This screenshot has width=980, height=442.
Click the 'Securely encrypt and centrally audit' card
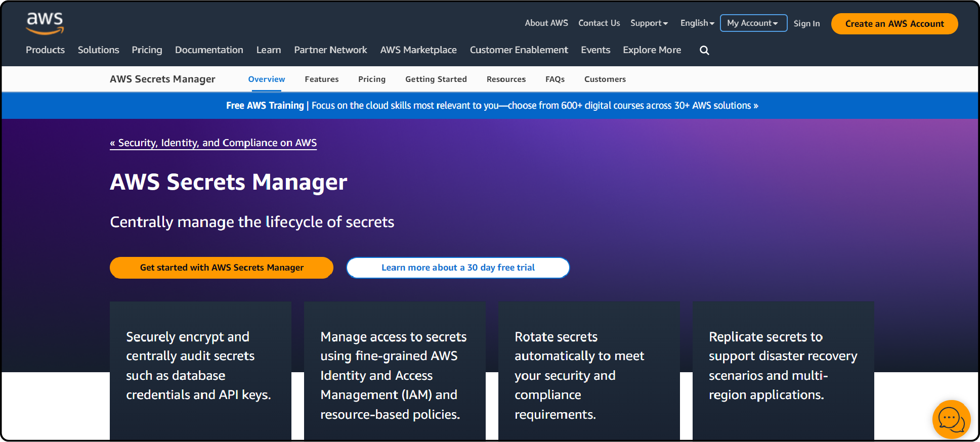(200, 371)
